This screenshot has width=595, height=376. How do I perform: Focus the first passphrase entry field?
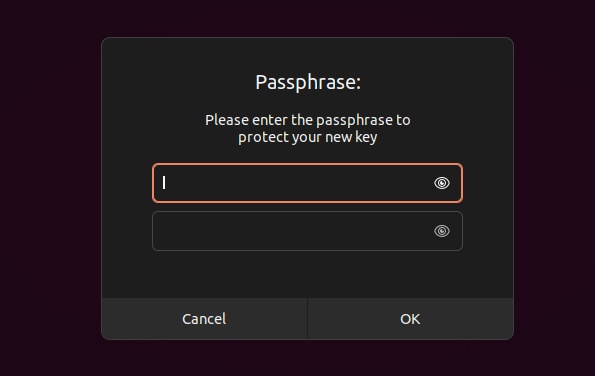307,183
